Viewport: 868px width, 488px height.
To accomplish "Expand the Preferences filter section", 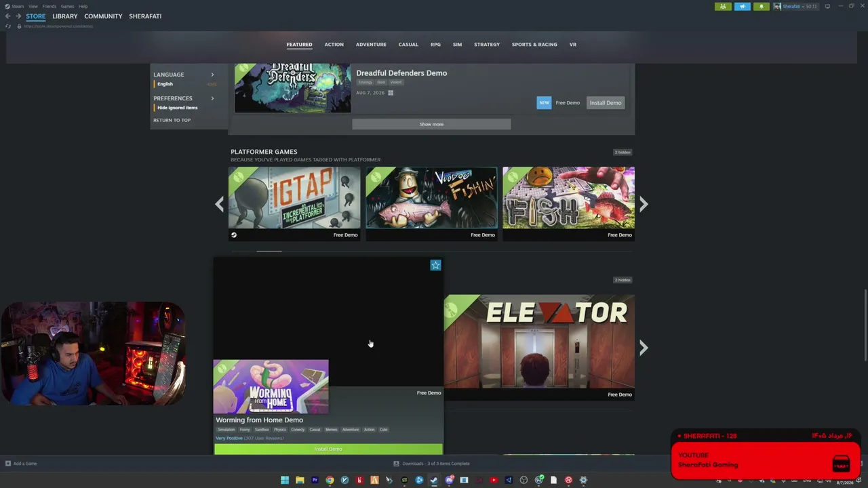I will (x=212, y=98).
